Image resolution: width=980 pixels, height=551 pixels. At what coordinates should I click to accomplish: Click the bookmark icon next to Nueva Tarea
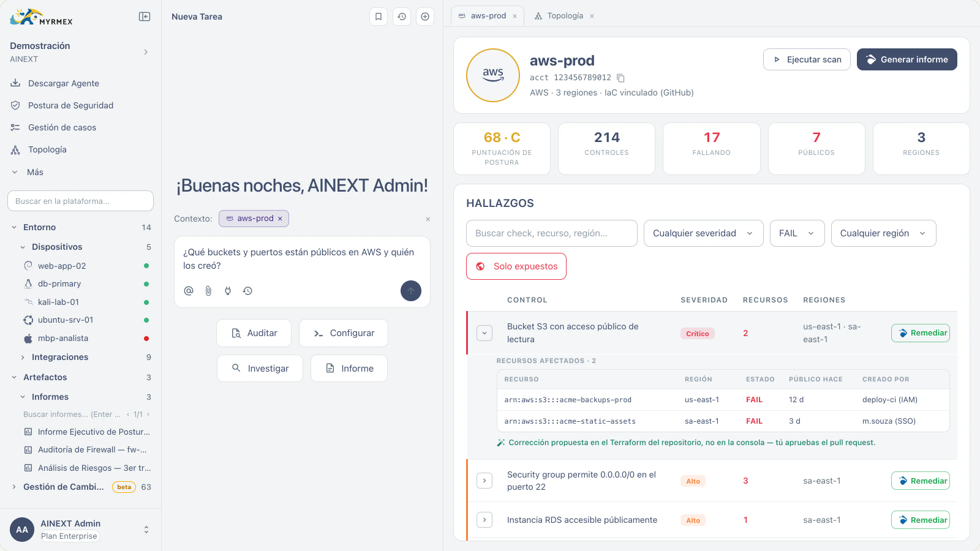(x=379, y=17)
